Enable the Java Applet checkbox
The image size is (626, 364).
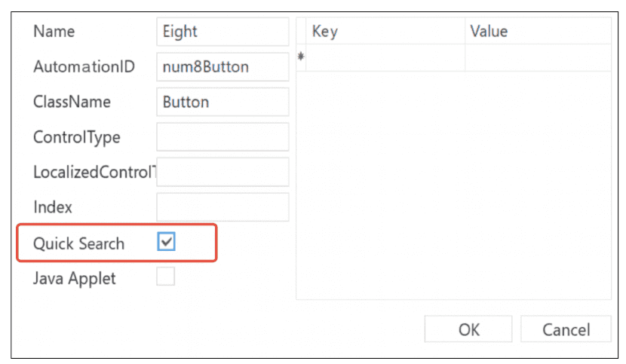pyautogui.click(x=165, y=277)
